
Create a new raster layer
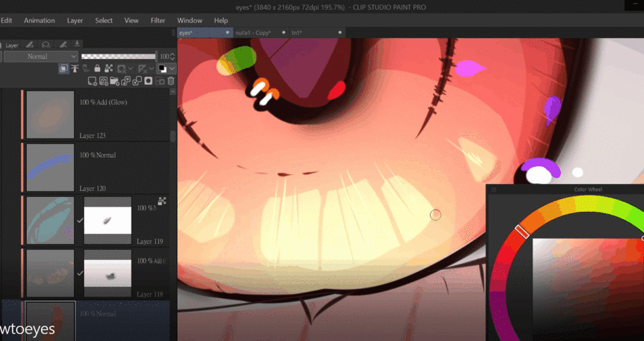click(x=93, y=81)
